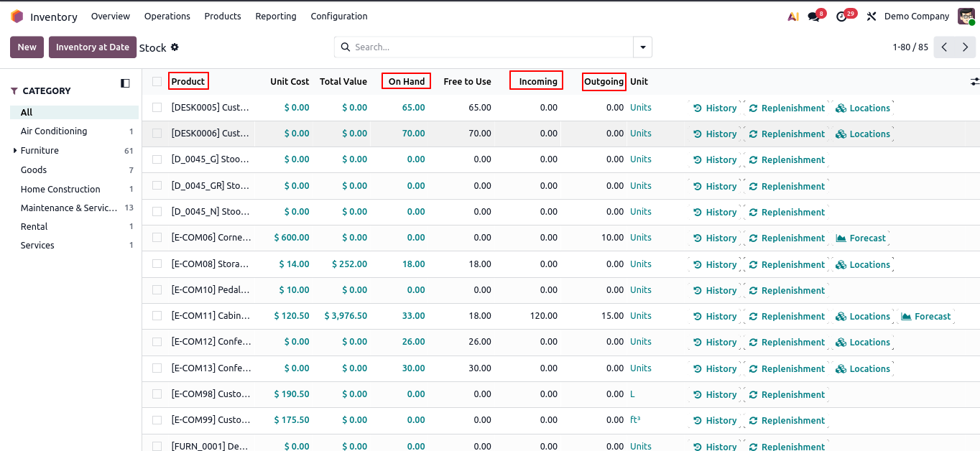This screenshot has width=980, height=451.
Task: Check the E-COM11 Cabinet row checkbox
Action: pyautogui.click(x=157, y=316)
